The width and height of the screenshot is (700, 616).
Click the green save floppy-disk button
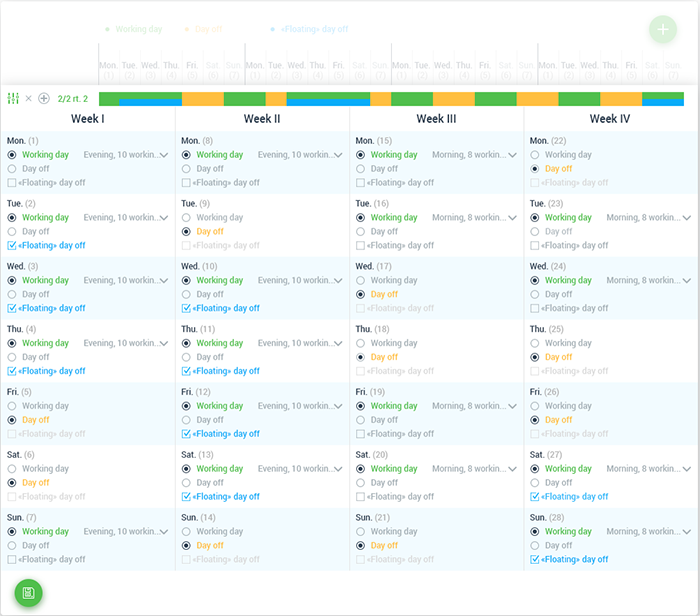[x=29, y=593]
